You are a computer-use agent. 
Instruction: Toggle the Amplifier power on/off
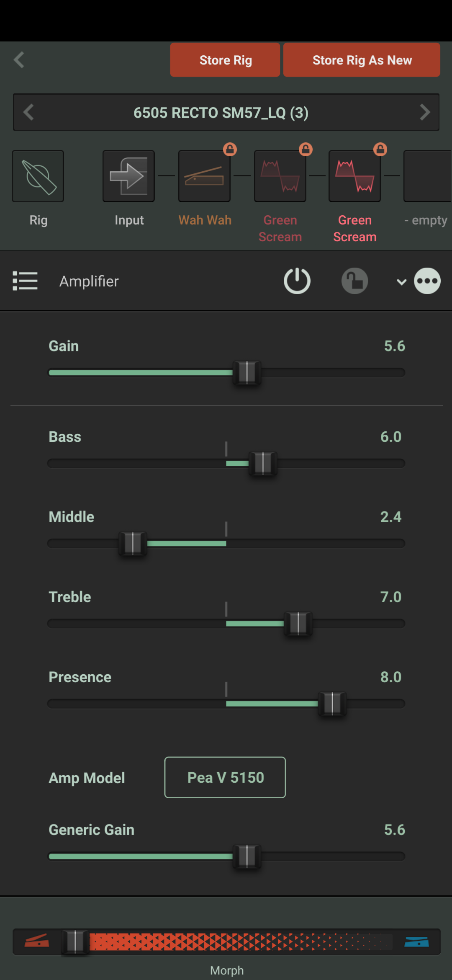pyautogui.click(x=297, y=281)
